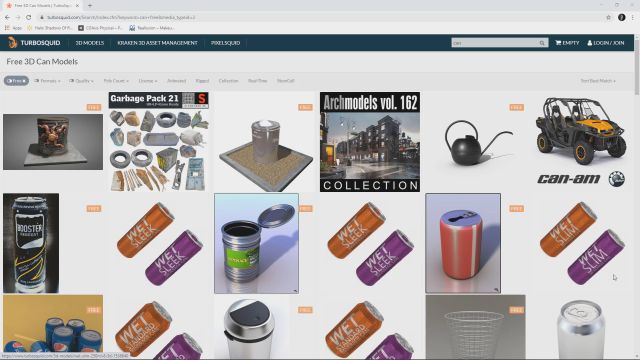Open the PixelSquid menu item
The width and height of the screenshot is (640, 360).
coord(225,43)
